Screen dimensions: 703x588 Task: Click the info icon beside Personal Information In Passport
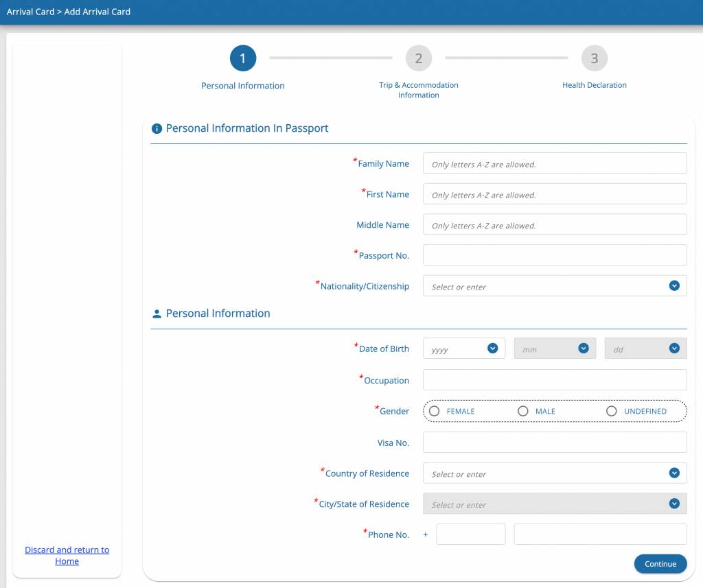point(157,129)
